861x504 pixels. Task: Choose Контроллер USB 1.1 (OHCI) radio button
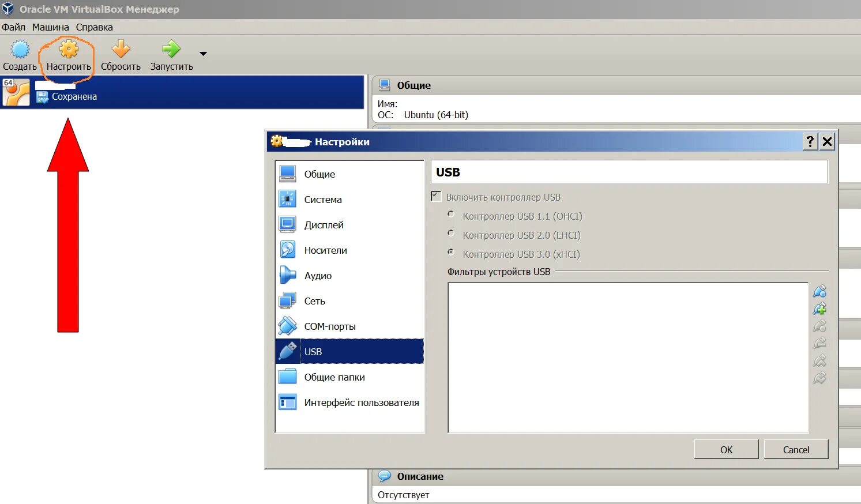[451, 214]
